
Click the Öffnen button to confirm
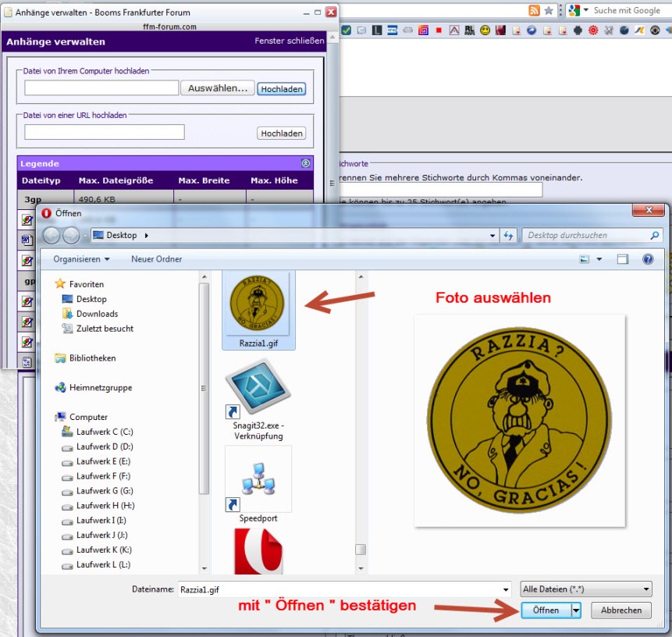coord(546,610)
